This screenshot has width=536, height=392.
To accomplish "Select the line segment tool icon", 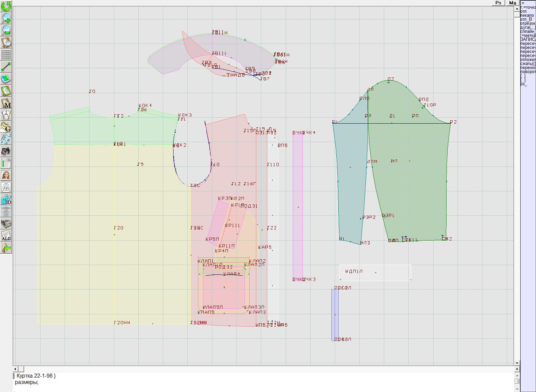I will coord(6,67).
